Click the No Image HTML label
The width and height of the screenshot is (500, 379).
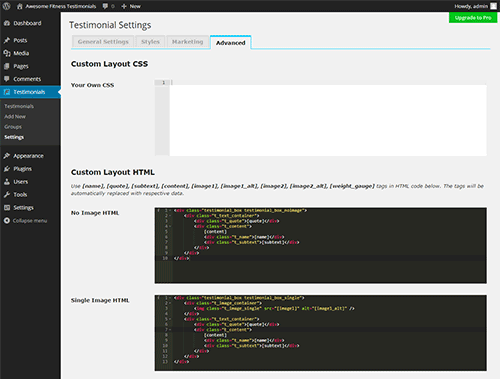point(95,213)
